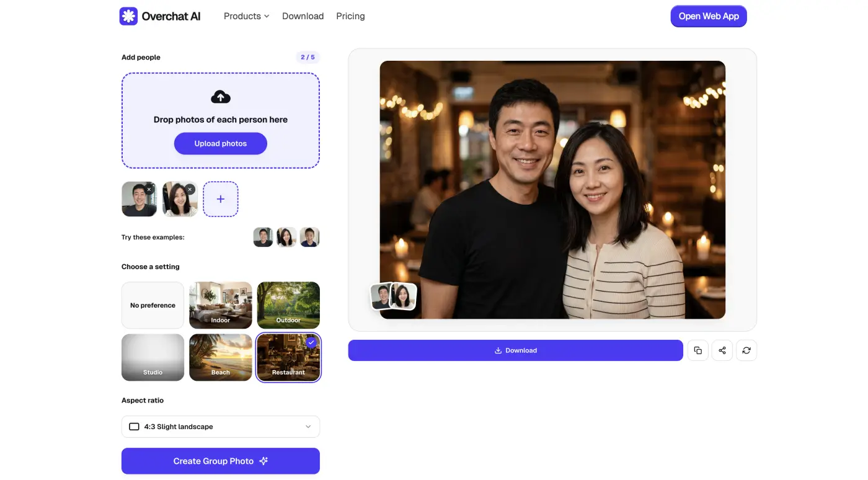Use second example photo of woman

(x=286, y=237)
